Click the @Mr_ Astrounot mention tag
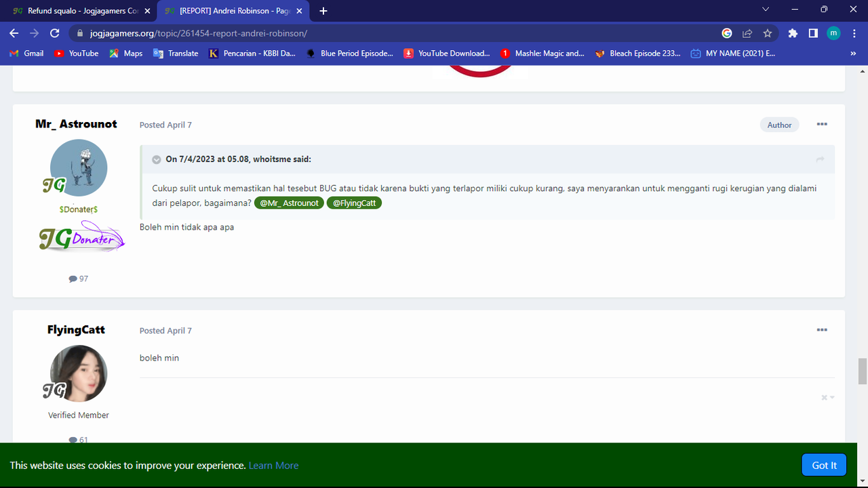This screenshot has height=488, width=868. [289, 203]
